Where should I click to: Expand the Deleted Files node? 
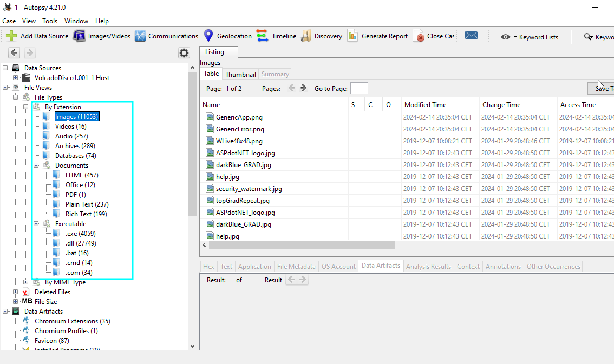point(16,292)
